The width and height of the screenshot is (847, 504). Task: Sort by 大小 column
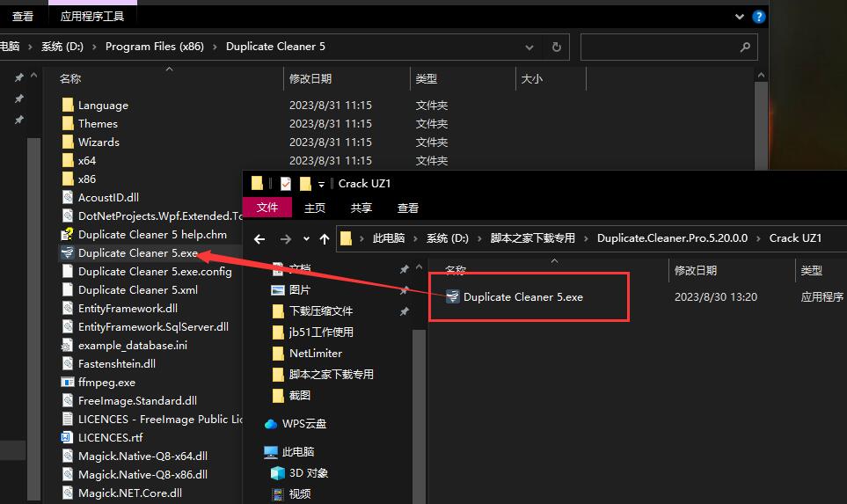(x=531, y=79)
